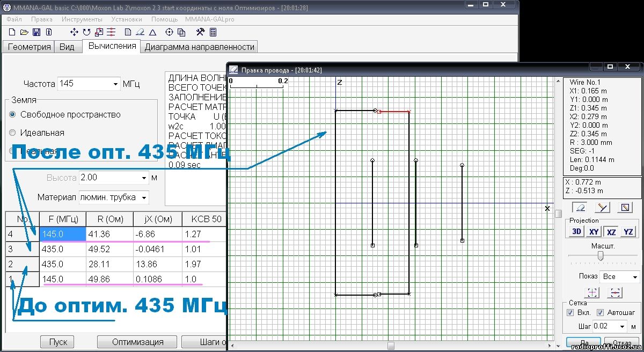The width and height of the screenshot is (644, 352).
Task: Click the R value 49.86 in row 1
Action: click(x=110, y=279)
